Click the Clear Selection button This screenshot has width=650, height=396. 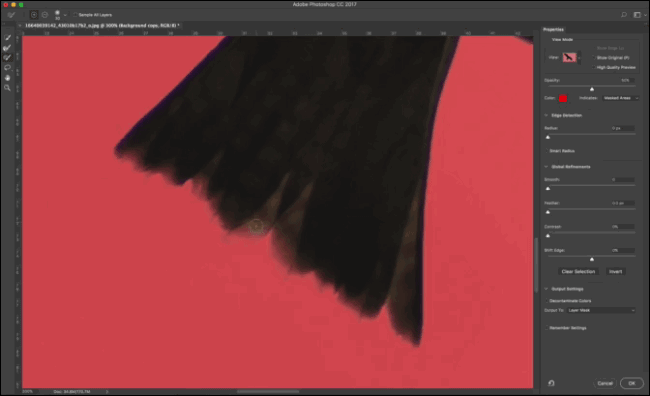(x=578, y=272)
